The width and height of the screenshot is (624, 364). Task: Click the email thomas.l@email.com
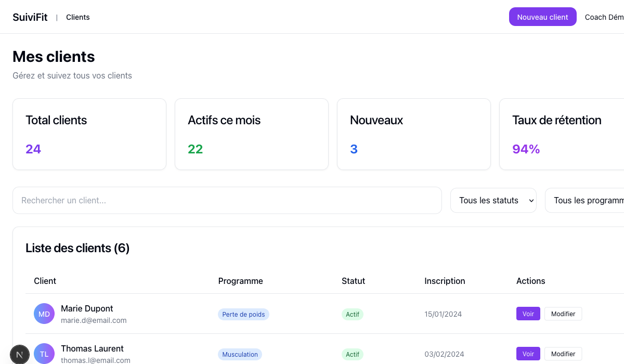96,360
